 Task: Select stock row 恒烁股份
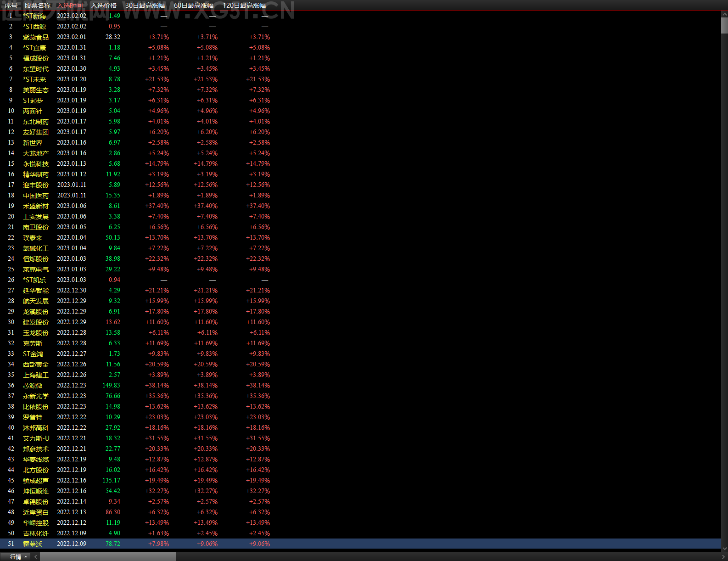(x=360, y=258)
